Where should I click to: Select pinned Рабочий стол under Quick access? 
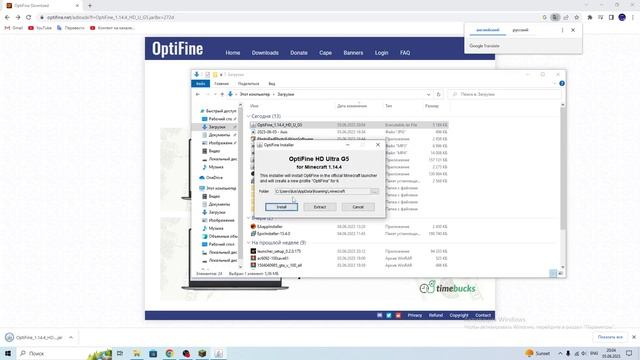pos(219,119)
